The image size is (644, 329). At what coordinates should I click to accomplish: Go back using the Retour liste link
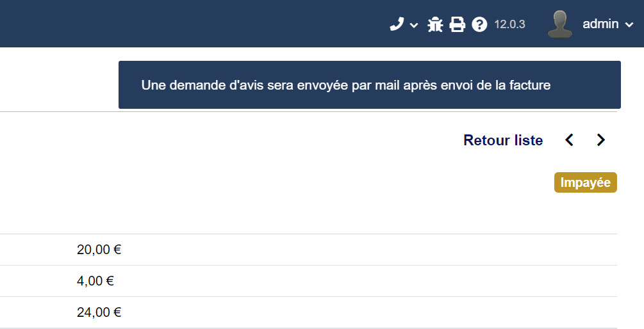coord(503,140)
